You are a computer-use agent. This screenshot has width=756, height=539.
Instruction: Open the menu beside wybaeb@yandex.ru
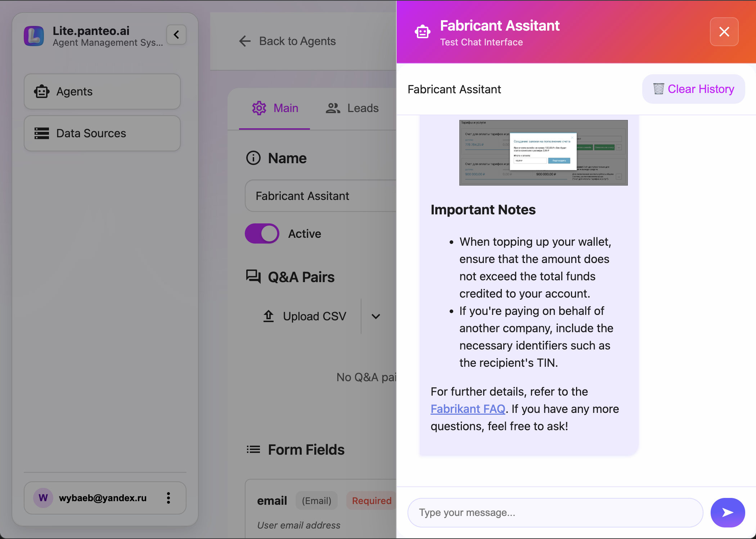pyautogui.click(x=168, y=498)
